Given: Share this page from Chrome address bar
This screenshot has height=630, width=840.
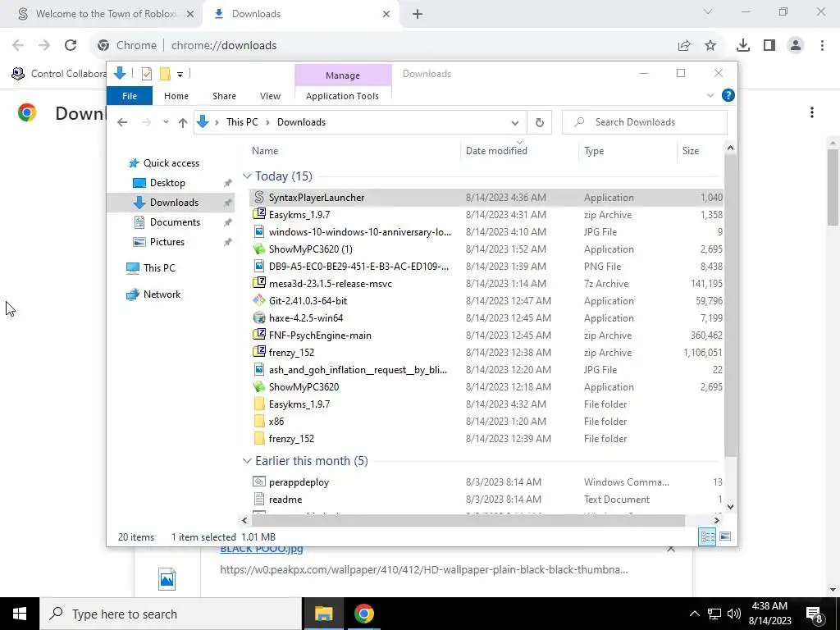Looking at the screenshot, I should (684, 46).
